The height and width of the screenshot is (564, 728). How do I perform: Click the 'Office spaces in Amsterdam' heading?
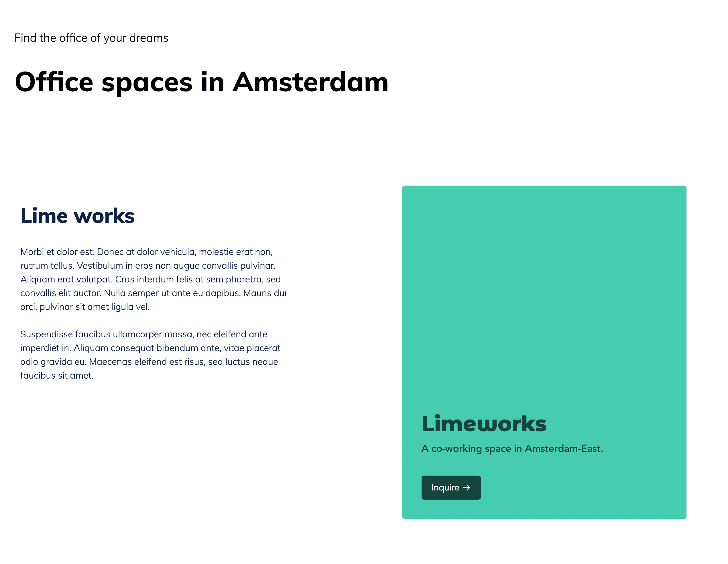pos(209,82)
